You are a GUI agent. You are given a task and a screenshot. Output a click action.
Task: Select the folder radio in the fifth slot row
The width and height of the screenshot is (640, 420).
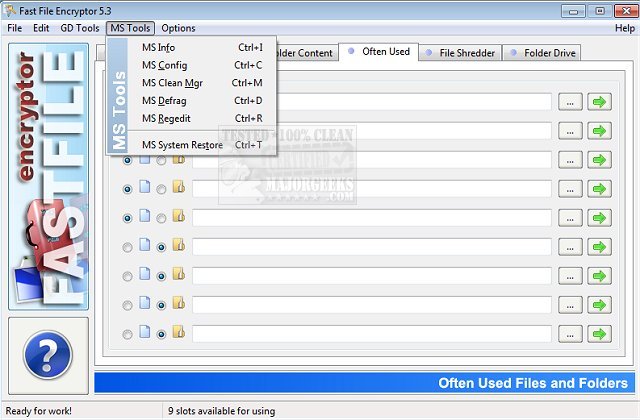click(161, 218)
